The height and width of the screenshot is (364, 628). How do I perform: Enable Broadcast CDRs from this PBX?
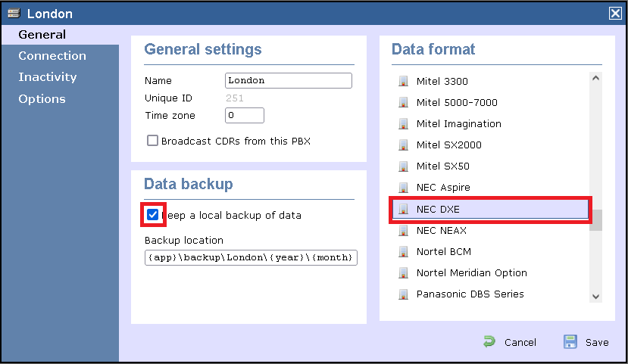[153, 141]
